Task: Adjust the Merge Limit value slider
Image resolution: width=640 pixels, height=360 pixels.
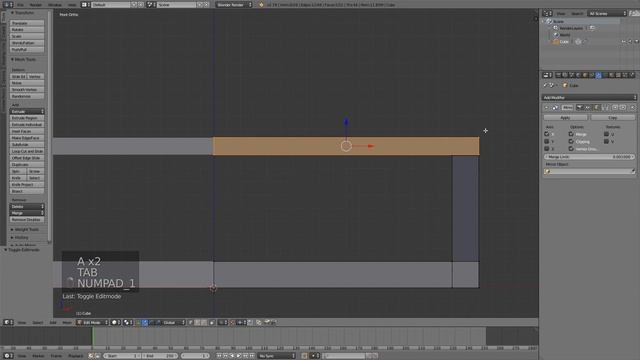Action: click(x=589, y=157)
